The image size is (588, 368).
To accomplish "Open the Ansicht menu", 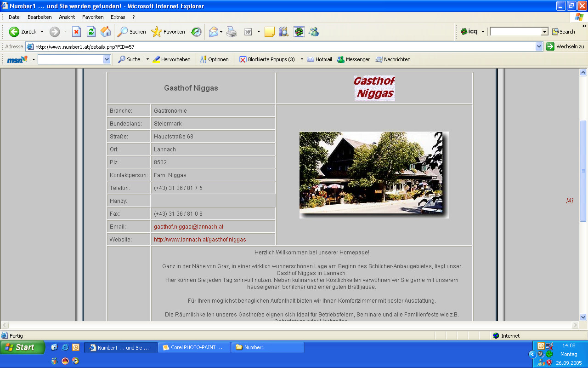I will click(67, 17).
